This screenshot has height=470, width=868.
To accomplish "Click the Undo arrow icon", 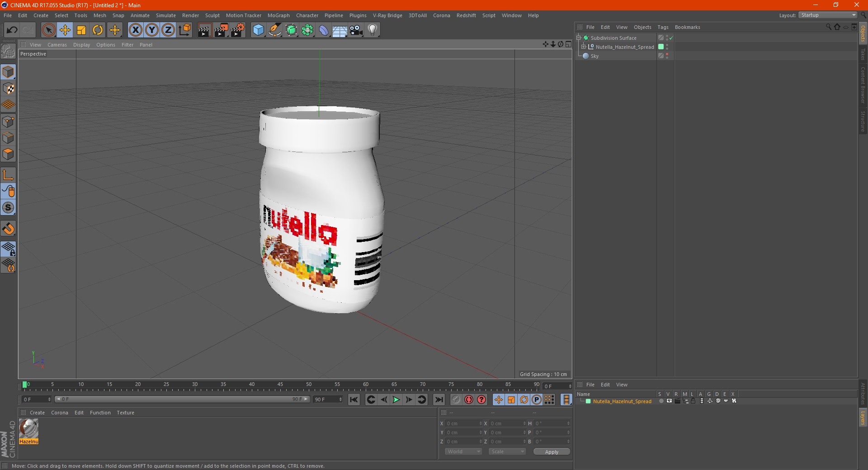I will coord(12,30).
